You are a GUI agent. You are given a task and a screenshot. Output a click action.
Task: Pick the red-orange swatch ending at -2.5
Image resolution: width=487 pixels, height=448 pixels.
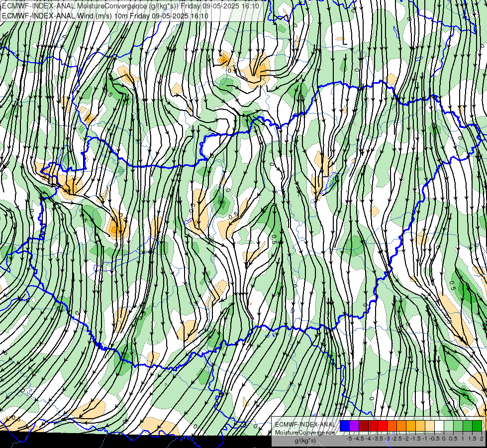392,426
